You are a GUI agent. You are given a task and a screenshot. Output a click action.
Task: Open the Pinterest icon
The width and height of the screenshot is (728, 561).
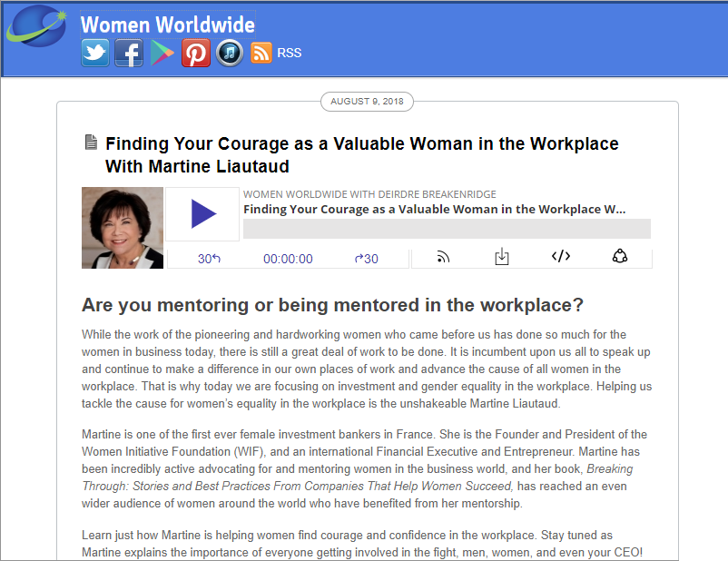(195, 53)
